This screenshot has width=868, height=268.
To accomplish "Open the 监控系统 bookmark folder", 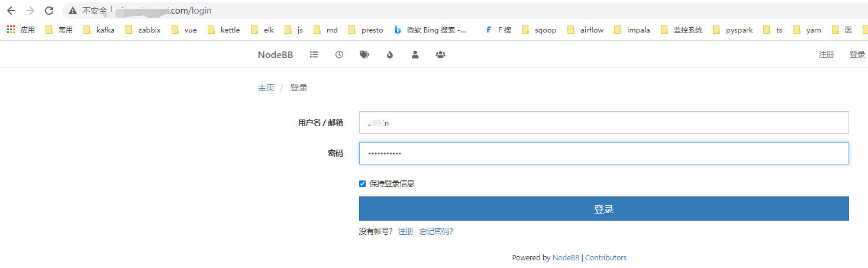I will [682, 30].
